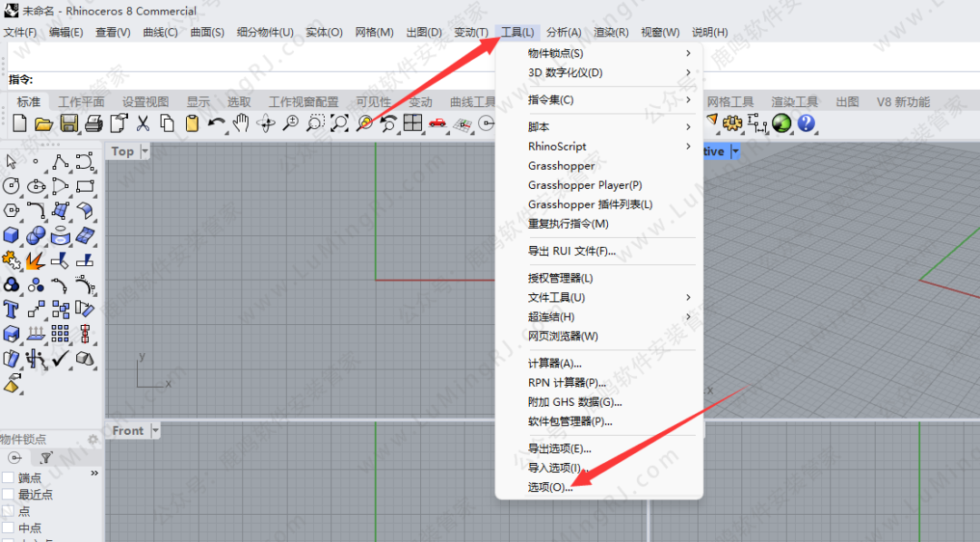The width and height of the screenshot is (980, 542).
Task: Enable the 端点 osnap checkbox
Action: [x=8, y=478]
